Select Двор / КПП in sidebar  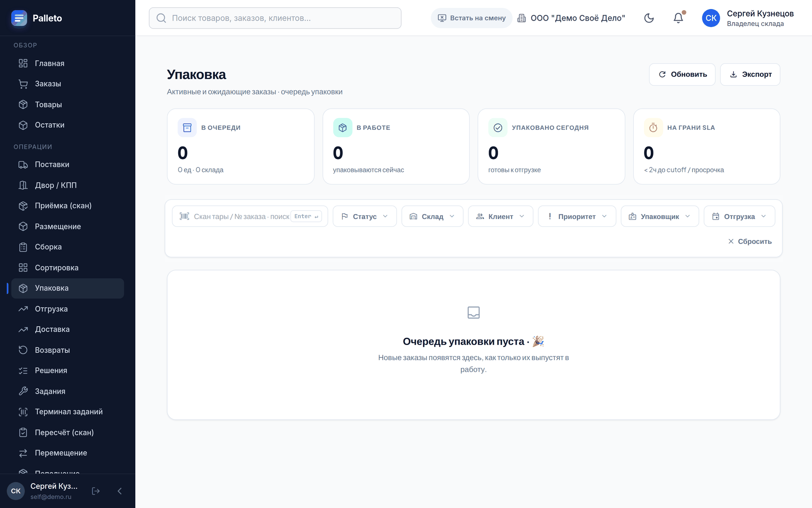coord(68,185)
